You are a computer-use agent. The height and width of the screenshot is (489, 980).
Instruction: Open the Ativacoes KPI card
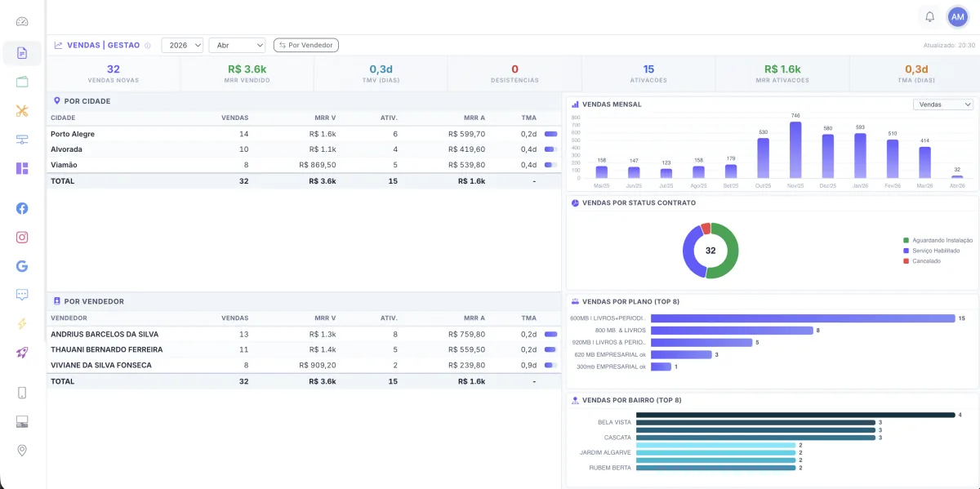[x=648, y=73]
